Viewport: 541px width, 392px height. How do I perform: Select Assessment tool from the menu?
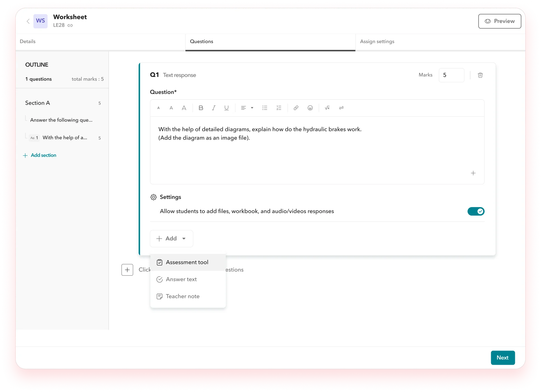[187, 262]
